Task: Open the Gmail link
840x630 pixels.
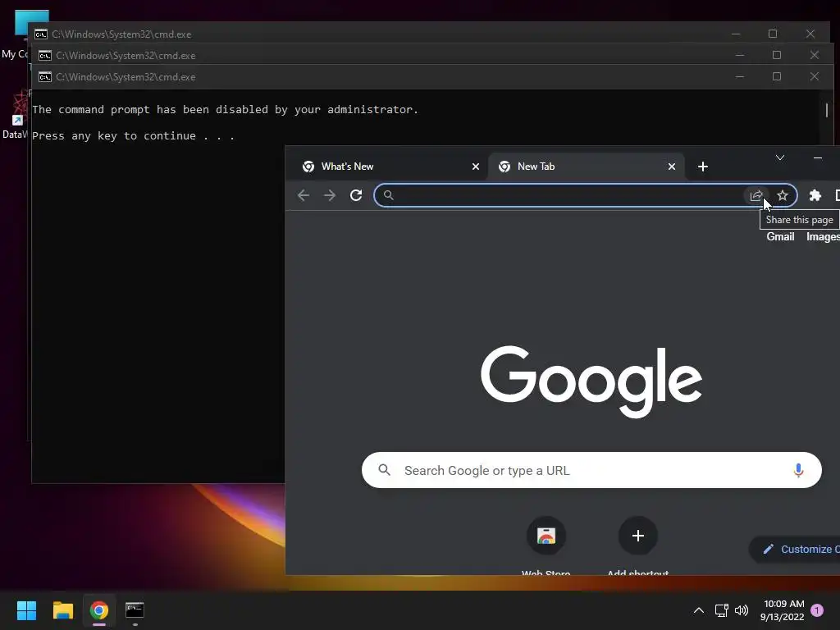Action: click(781, 237)
